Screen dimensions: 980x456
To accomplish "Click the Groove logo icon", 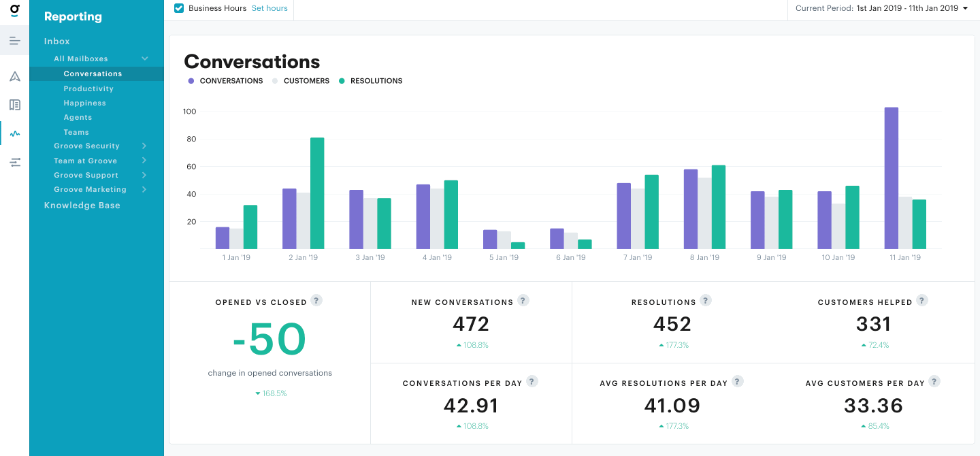I will pyautogui.click(x=14, y=11).
